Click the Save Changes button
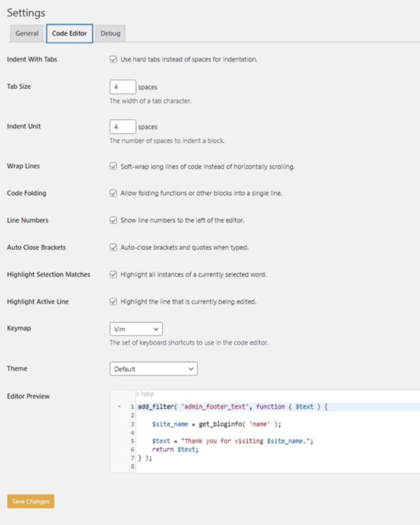 (30, 501)
